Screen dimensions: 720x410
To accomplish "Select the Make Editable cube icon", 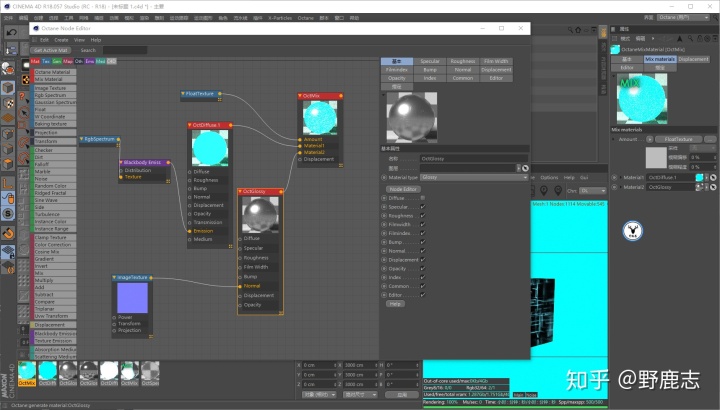I will (8, 87).
